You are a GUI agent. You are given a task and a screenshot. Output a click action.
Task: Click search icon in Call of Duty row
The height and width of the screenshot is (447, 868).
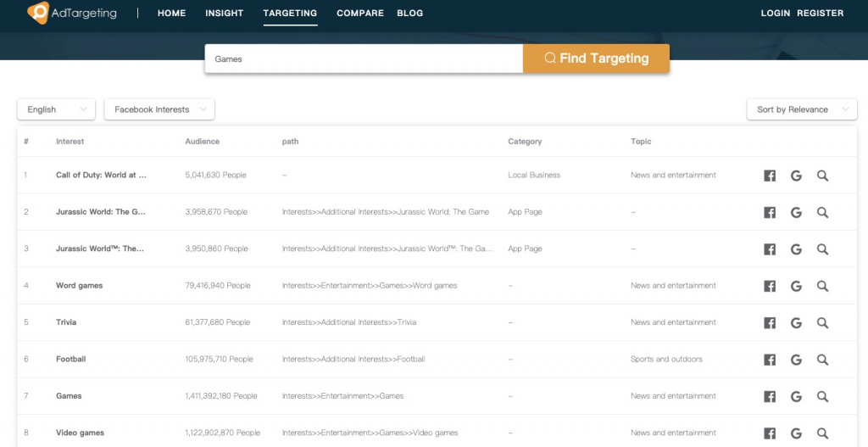pyautogui.click(x=822, y=176)
